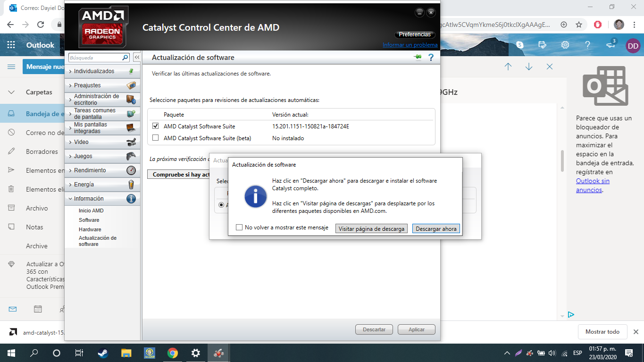
Task: Check No volver a mostrar este mensaje
Action: coord(239,227)
